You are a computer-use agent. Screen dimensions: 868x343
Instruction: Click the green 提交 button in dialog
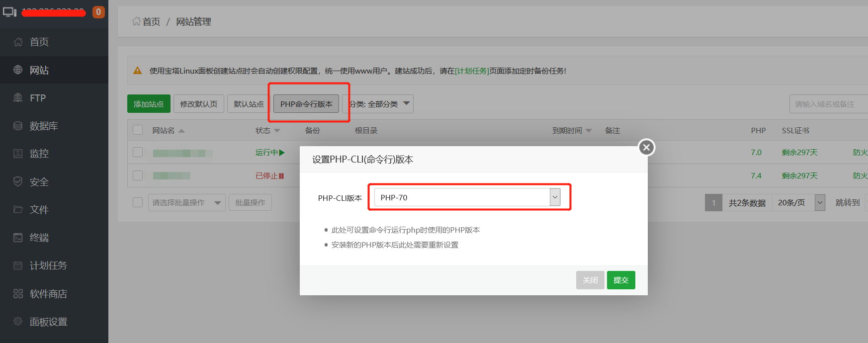[621, 280]
